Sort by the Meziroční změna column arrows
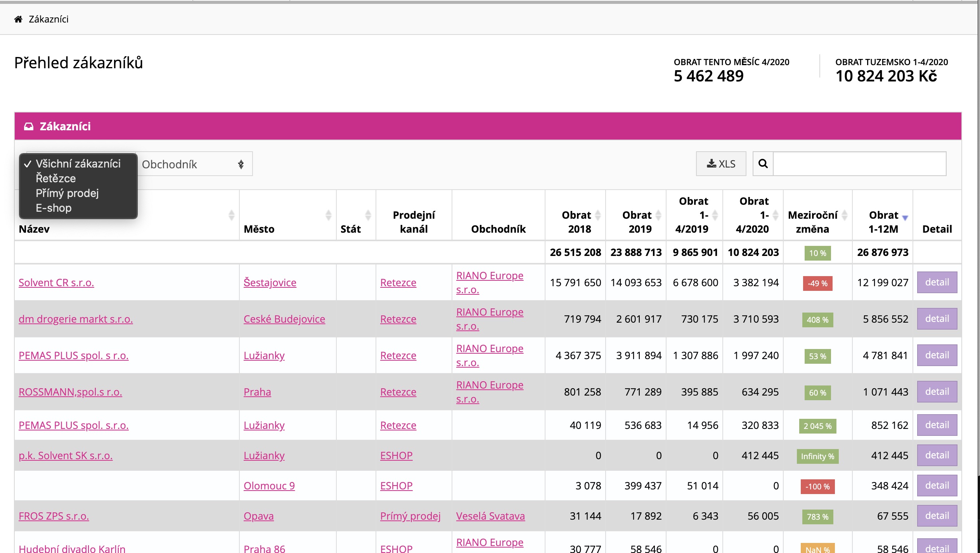This screenshot has height=553, width=980. point(845,215)
